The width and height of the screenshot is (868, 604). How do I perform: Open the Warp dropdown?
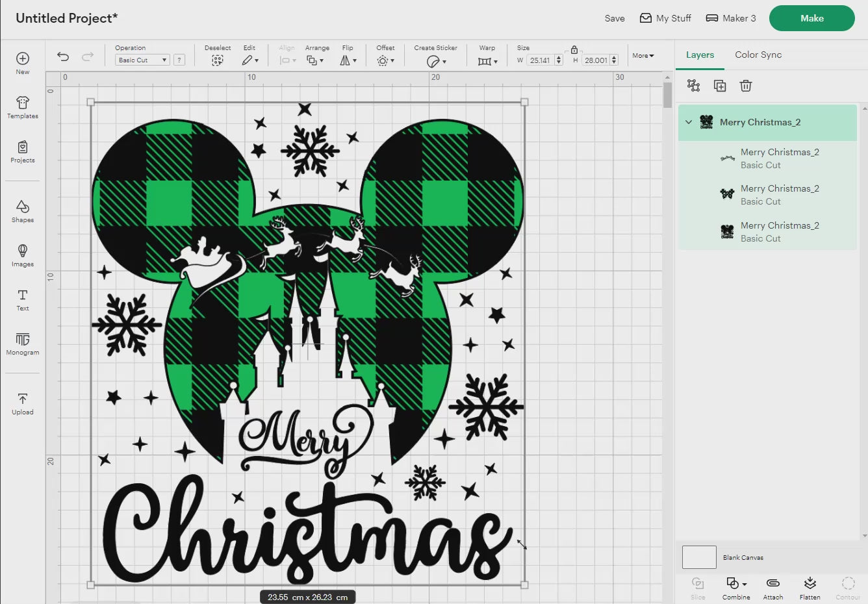pyautogui.click(x=487, y=61)
